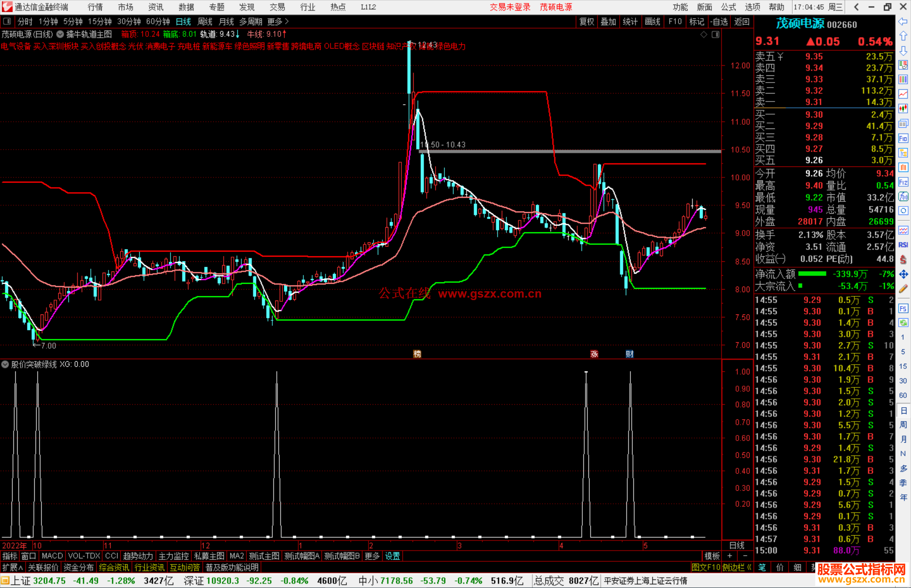Click the 笔 tab below trade ticks
This screenshot has width=911, height=588.
762,567
